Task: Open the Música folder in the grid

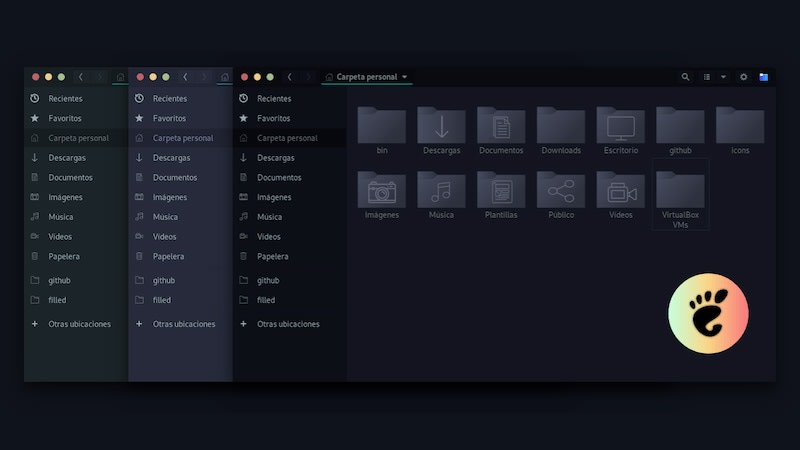Action: pos(441,190)
